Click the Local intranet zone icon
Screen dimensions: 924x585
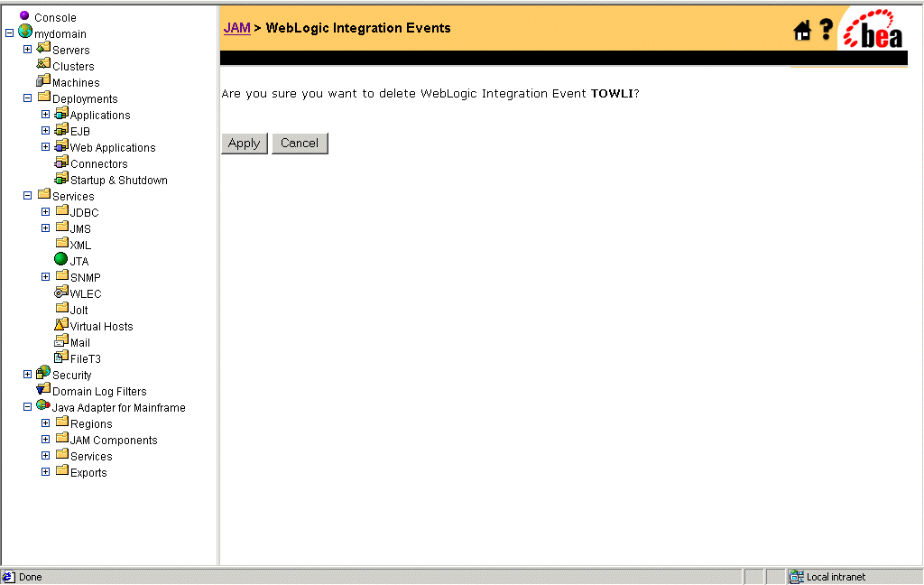pyautogui.click(x=797, y=577)
